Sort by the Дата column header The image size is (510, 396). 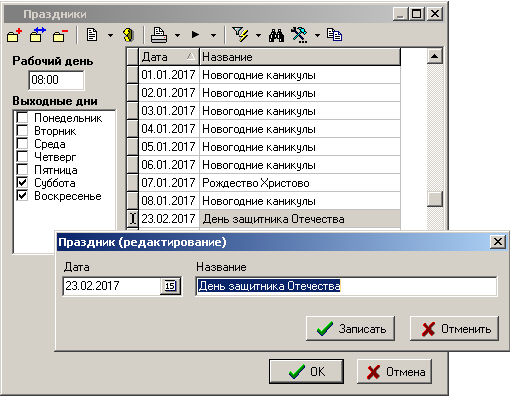[169, 57]
